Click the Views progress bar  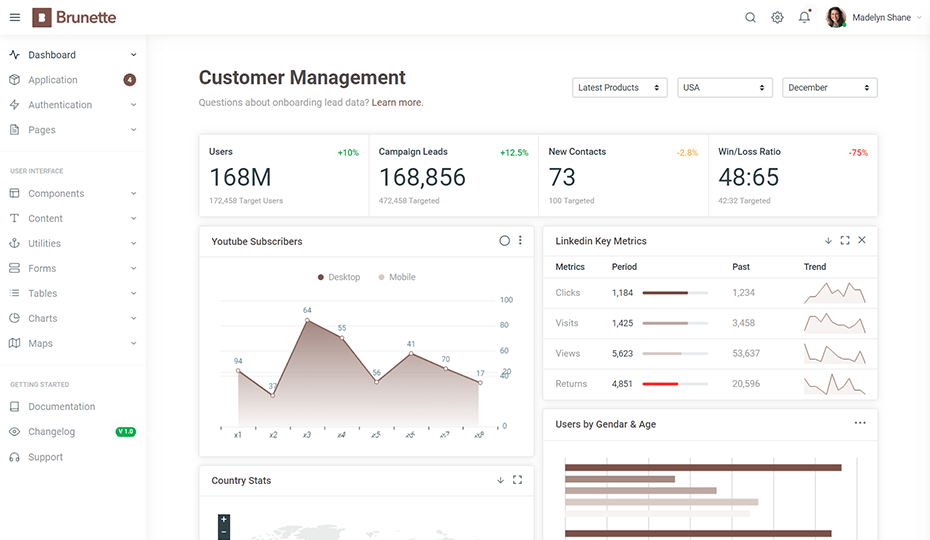675,354
